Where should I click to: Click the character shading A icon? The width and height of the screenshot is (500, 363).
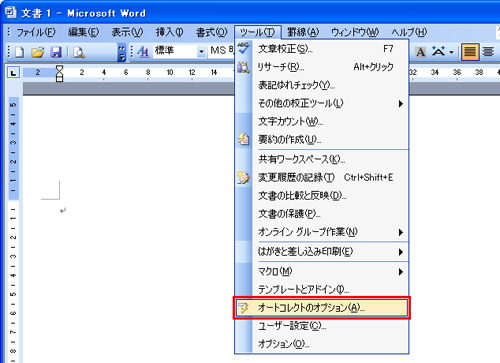coord(420,52)
